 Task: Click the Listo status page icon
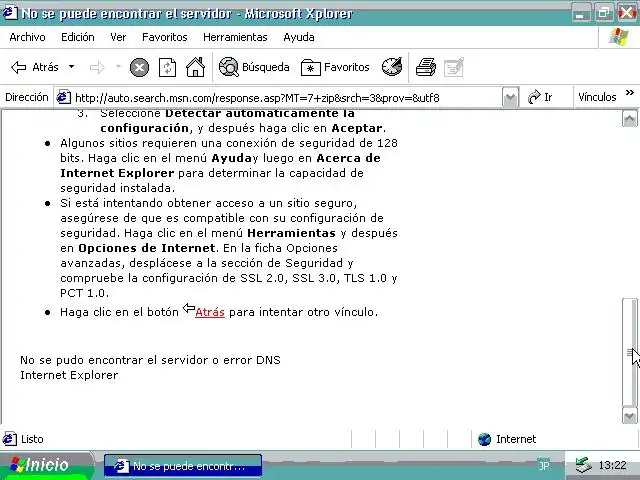point(9,439)
